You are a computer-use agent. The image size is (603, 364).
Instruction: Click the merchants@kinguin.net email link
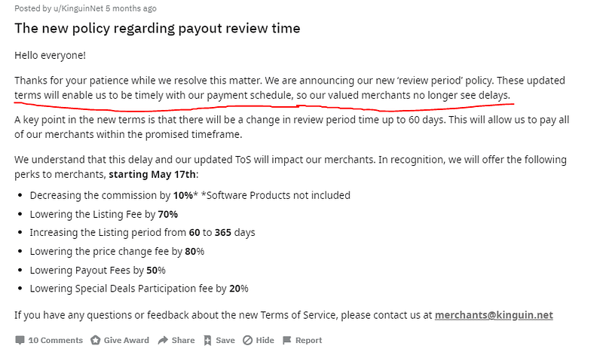(494, 315)
